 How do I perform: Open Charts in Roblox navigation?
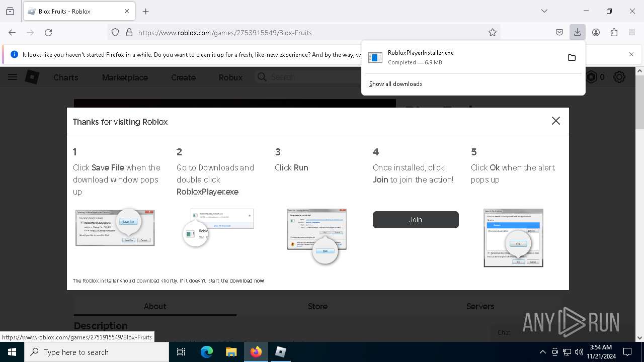click(65, 77)
